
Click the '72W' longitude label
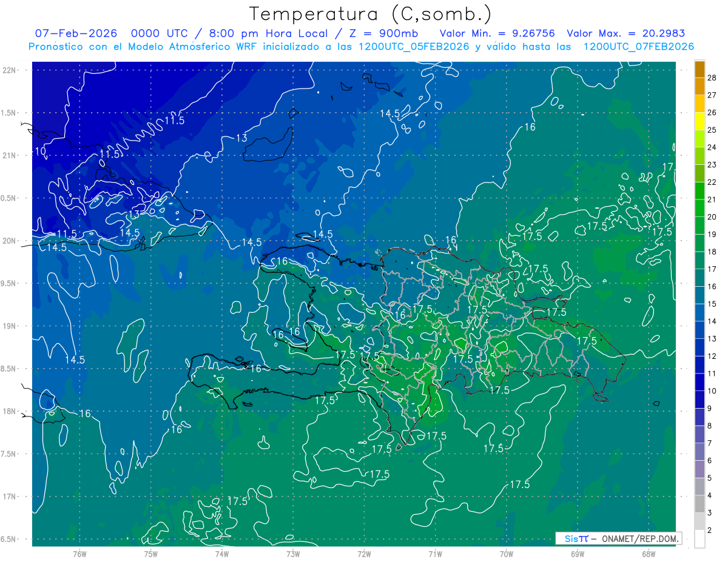click(364, 554)
